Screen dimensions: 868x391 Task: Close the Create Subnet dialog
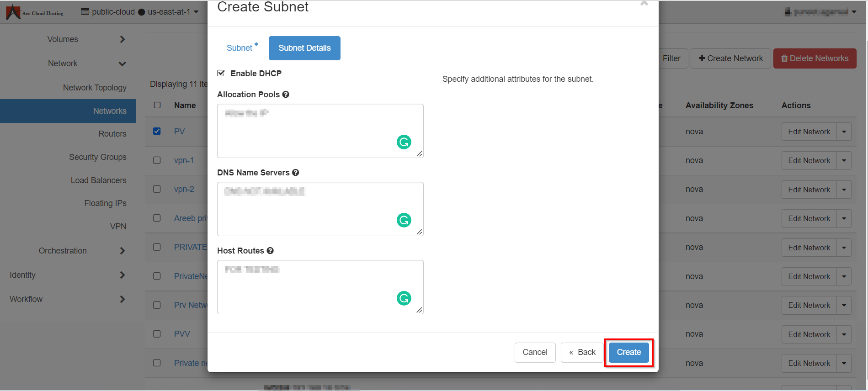tap(644, 4)
